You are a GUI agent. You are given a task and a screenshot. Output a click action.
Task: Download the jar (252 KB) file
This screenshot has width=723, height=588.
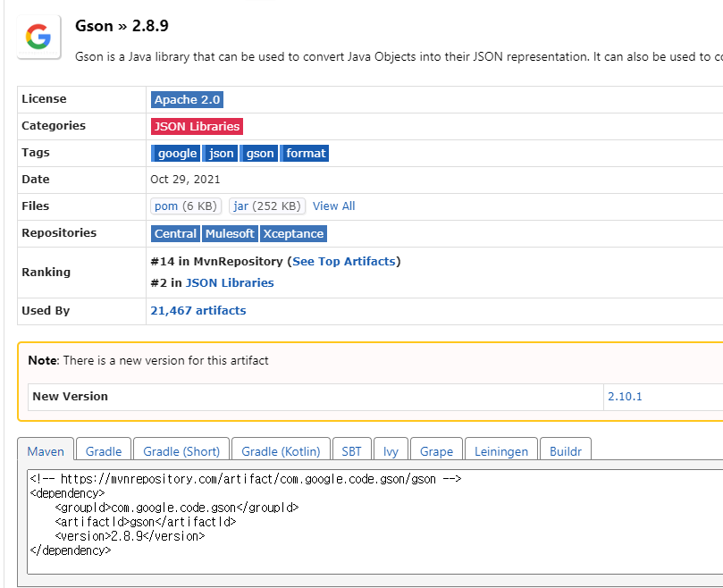267,206
